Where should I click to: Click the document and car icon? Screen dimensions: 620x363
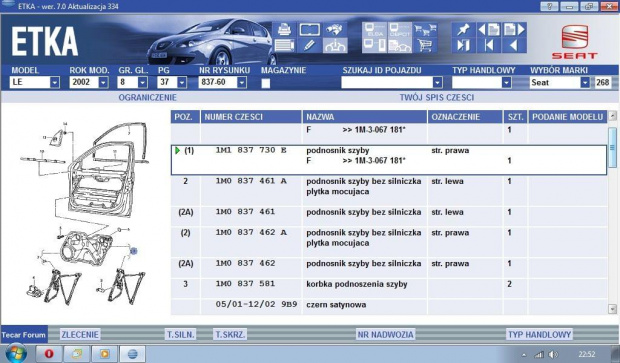click(399, 45)
